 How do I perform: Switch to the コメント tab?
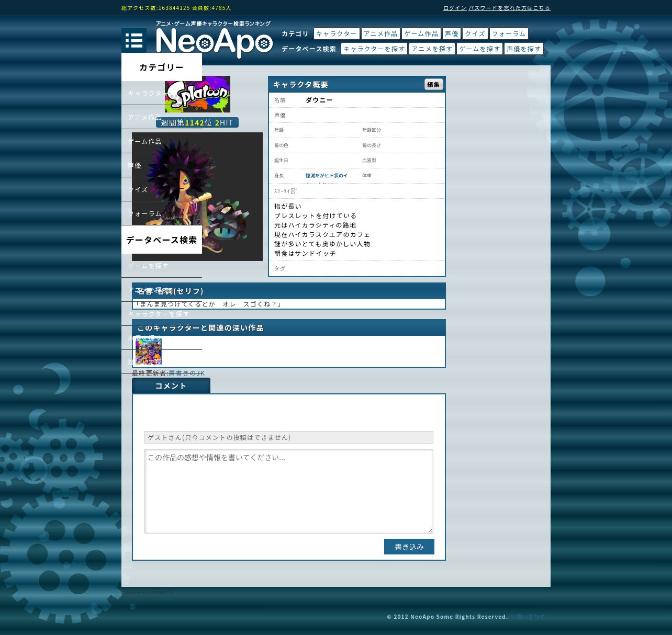coord(171,385)
